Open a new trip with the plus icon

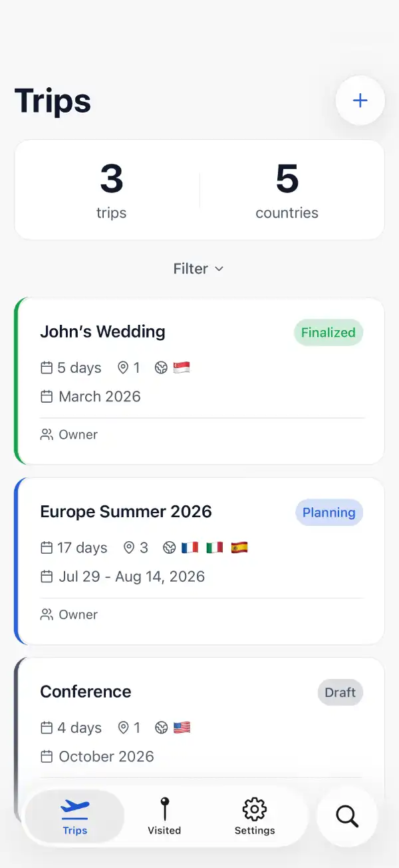click(x=360, y=100)
